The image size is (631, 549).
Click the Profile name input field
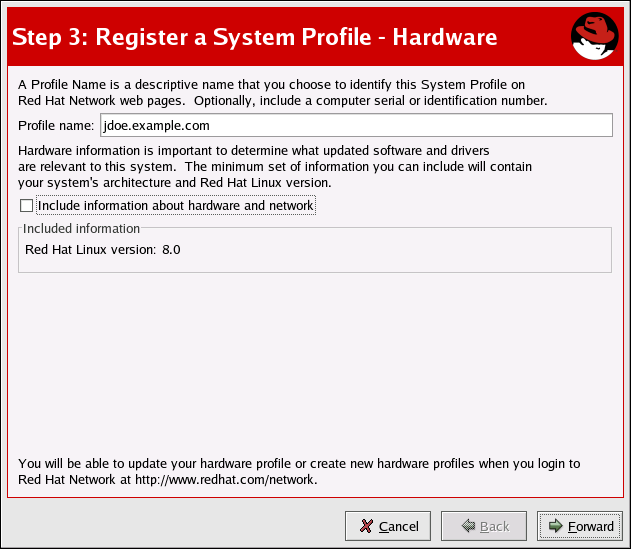(x=356, y=125)
